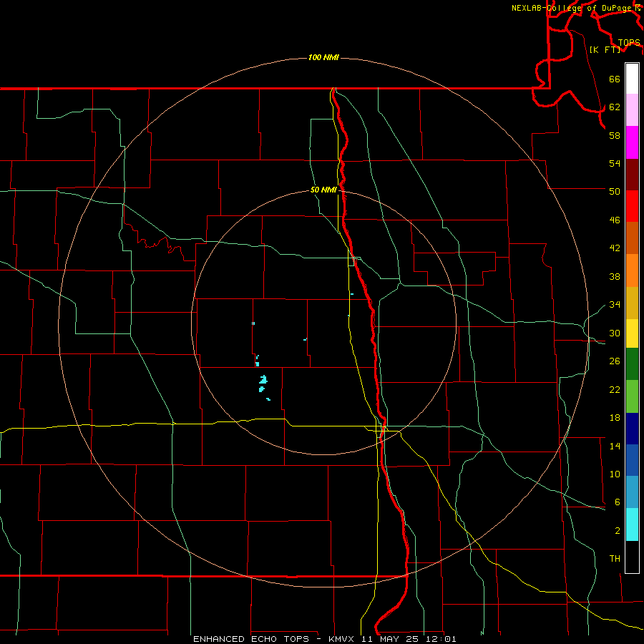
Task: Click the legend value 34
Action: point(615,305)
